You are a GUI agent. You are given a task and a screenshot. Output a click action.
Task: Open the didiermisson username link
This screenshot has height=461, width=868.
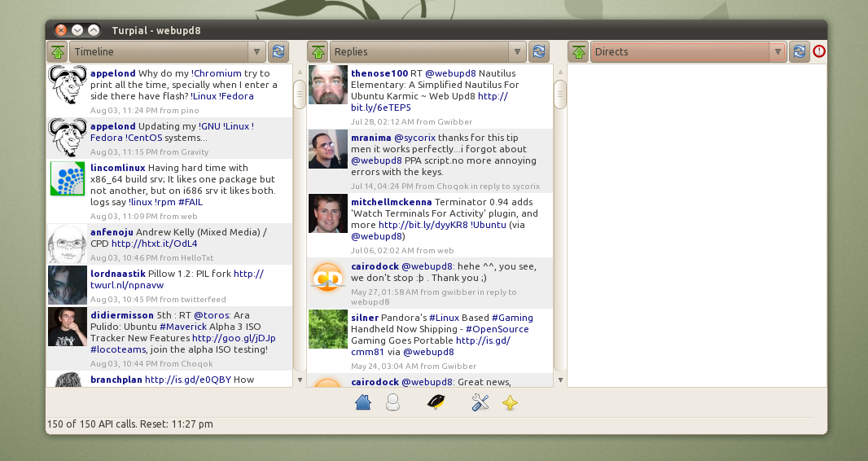122,315
